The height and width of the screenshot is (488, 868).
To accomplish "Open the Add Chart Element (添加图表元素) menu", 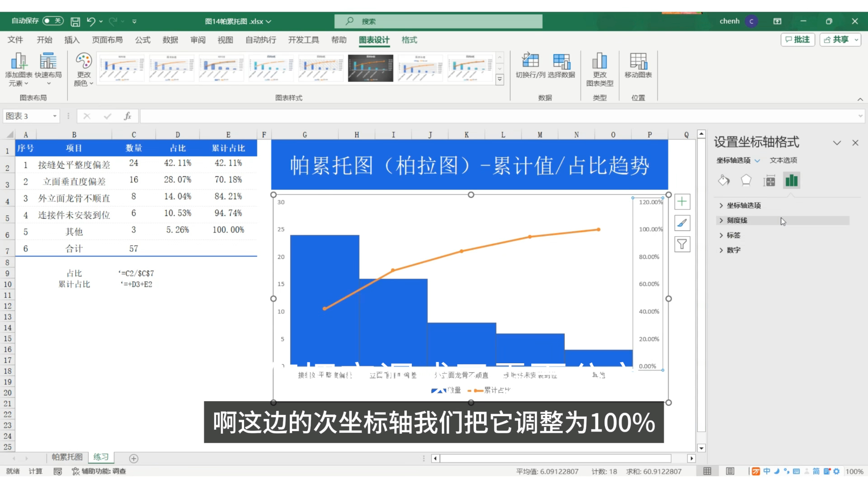I will (x=19, y=69).
